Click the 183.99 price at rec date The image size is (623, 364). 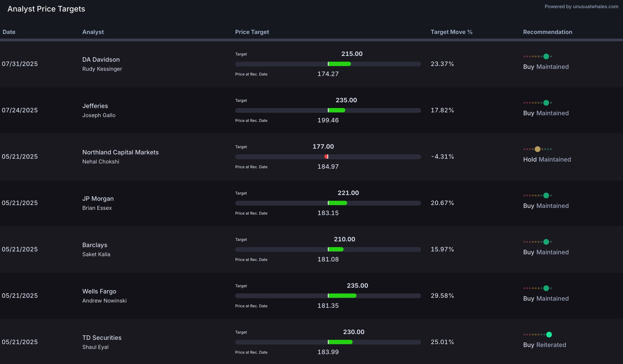(328, 352)
